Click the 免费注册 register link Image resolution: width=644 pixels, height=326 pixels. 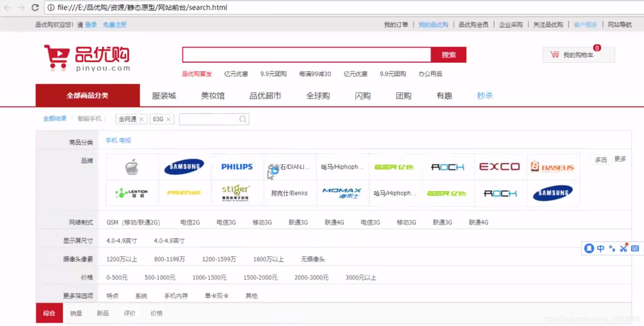click(x=115, y=25)
